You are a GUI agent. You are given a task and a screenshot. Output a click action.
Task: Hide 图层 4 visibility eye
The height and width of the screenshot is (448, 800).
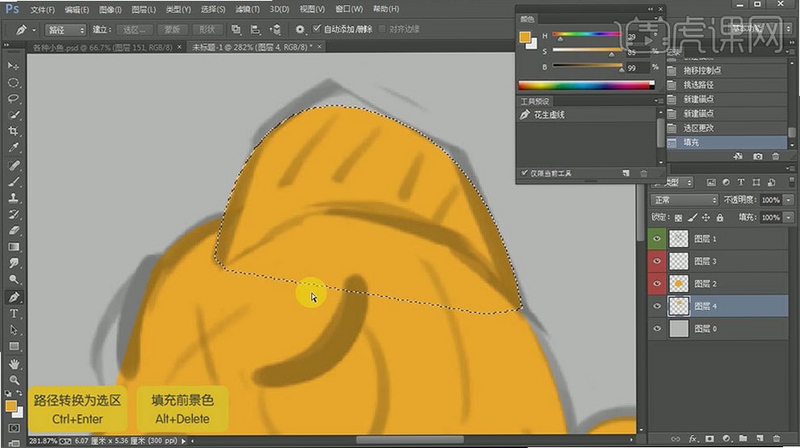[x=657, y=306]
